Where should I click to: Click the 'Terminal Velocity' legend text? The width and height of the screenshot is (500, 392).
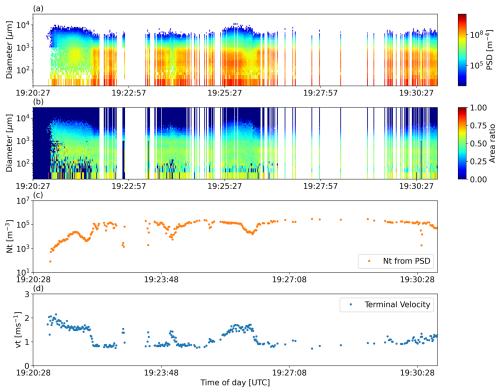(397, 304)
